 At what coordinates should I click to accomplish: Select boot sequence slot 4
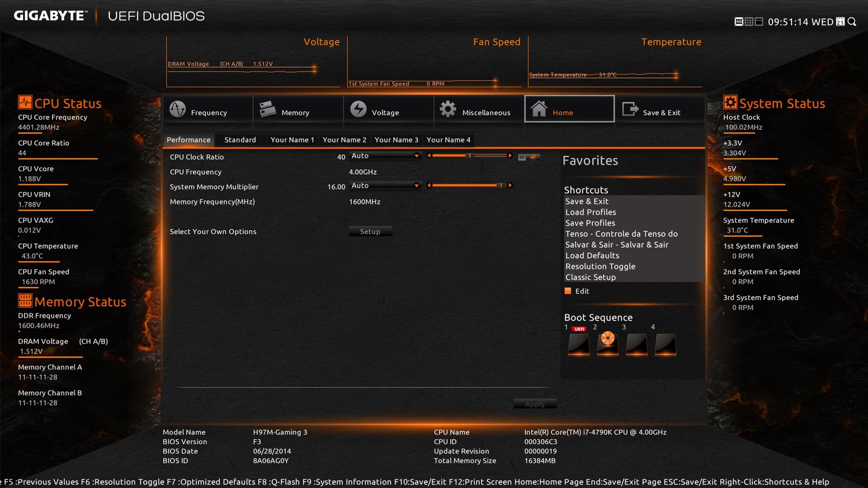point(665,344)
